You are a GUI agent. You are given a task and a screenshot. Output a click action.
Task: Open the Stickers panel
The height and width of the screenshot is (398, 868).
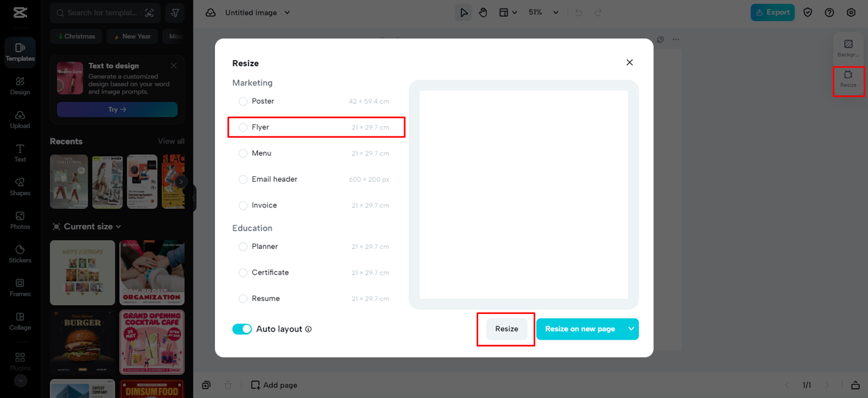(20, 254)
